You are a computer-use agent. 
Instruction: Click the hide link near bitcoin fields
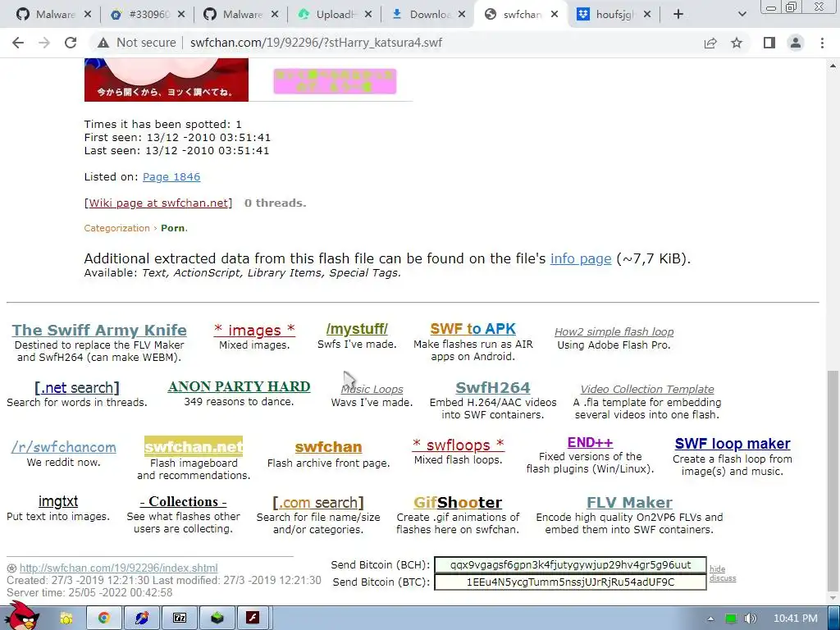pyautogui.click(x=717, y=569)
